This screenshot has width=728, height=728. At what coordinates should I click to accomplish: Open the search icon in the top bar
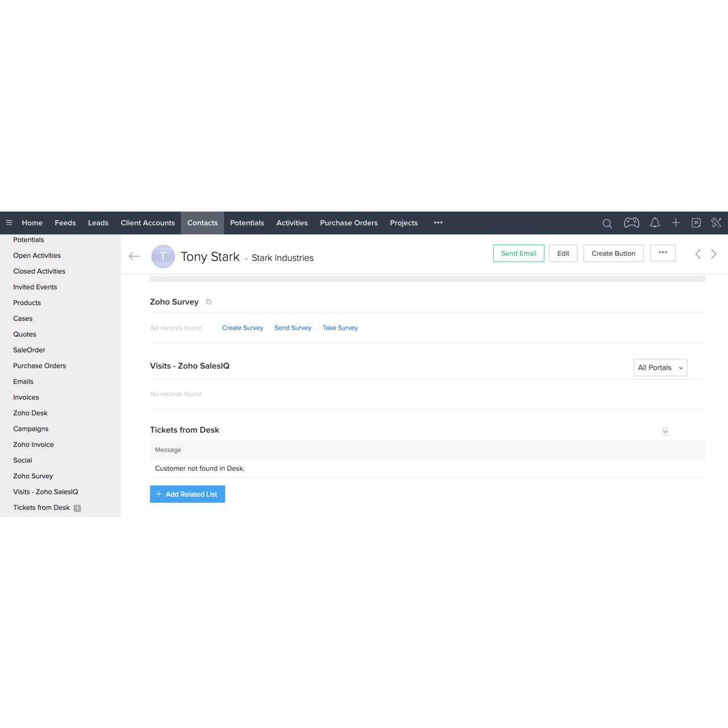pyautogui.click(x=607, y=223)
